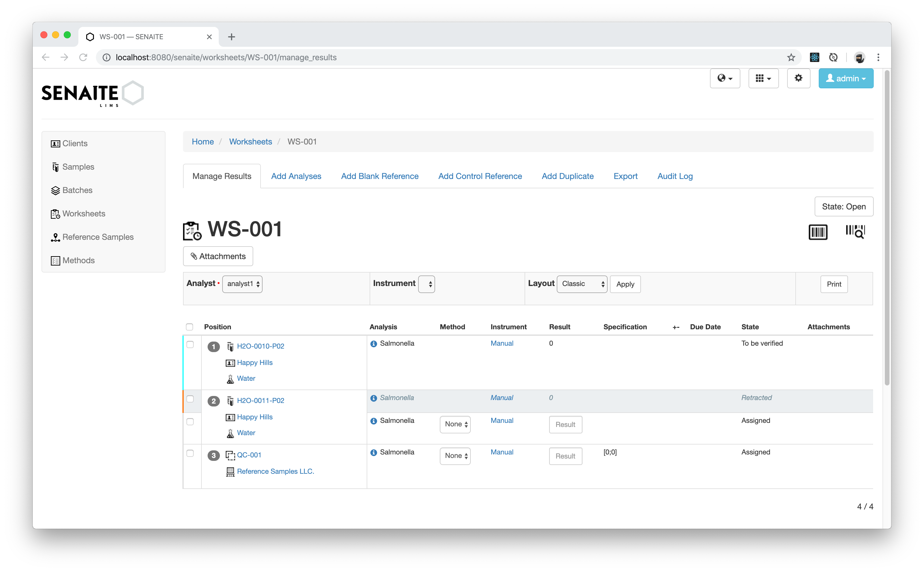Image resolution: width=924 pixels, height=572 pixels.
Task: Click the Result field for QC-001
Action: pos(566,456)
